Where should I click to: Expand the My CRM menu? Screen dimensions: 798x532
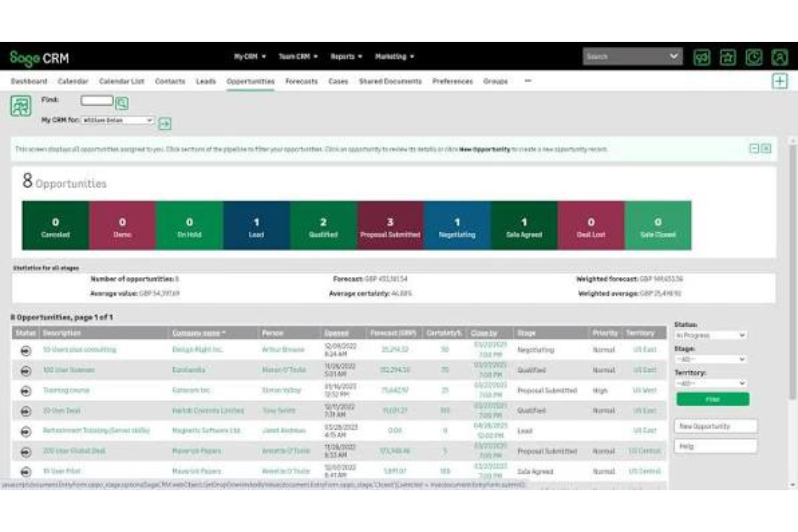(x=250, y=57)
